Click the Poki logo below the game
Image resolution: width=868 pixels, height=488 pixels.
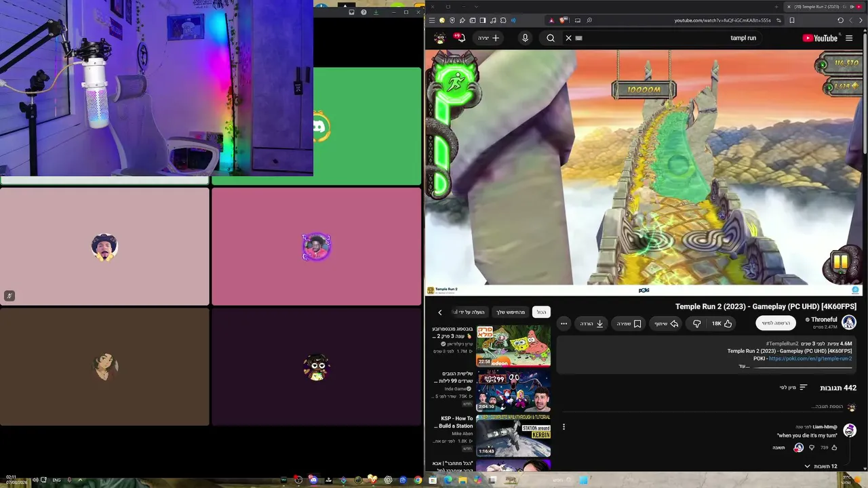coord(644,290)
